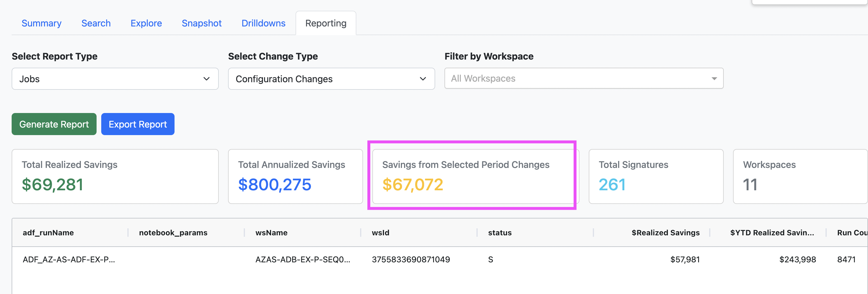The height and width of the screenshot is (294, 868).
Task: Click the Export Report button
Action: [138, 124]
